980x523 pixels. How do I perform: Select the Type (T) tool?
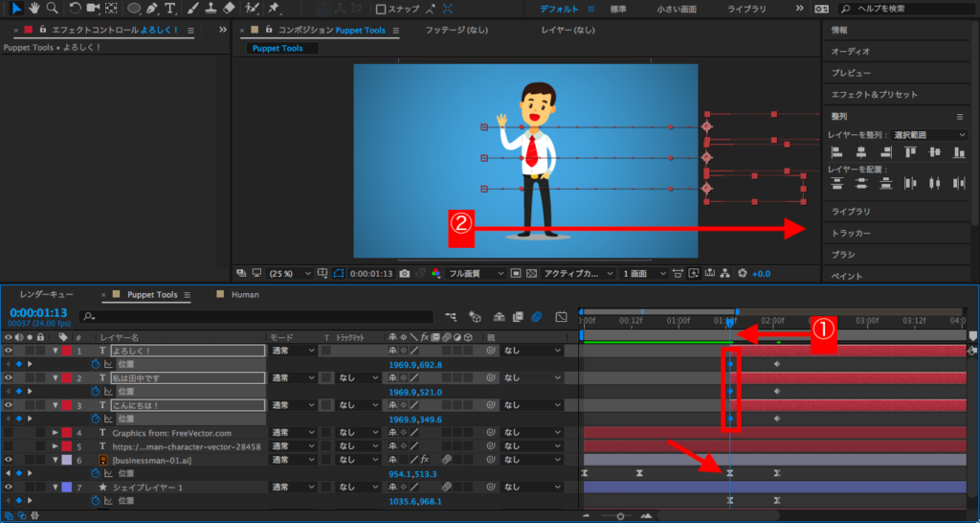[x=170, y=9]
